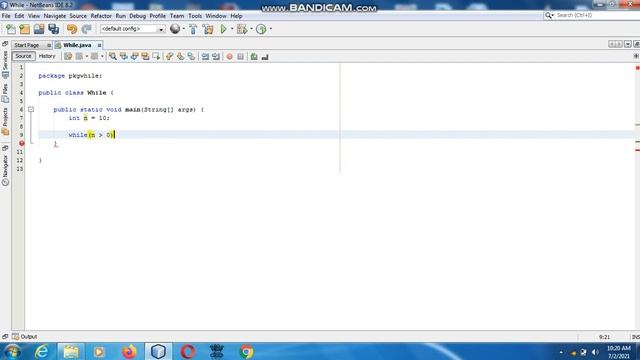The width and height of the screenshot is (640, 360).
Task: Open the Output panel button
Action: coord(25,337)
